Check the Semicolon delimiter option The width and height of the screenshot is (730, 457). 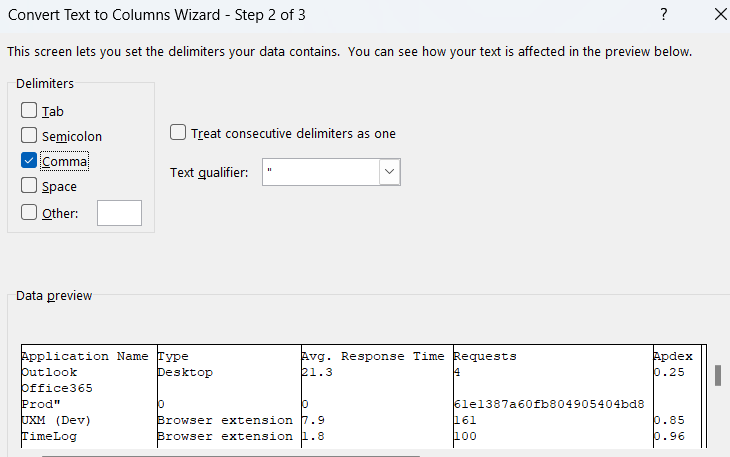(x=29, y=136)
